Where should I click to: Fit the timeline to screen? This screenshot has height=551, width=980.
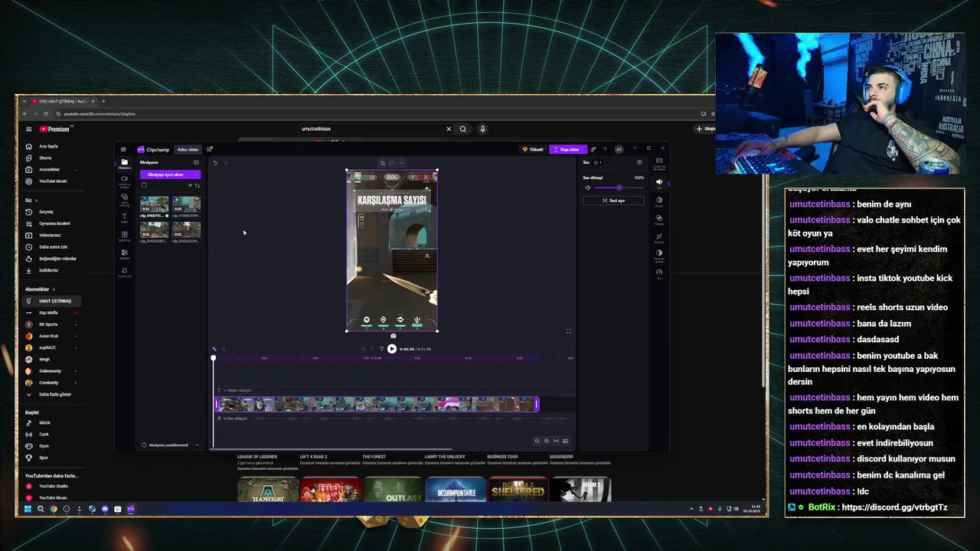pos(556,441)
